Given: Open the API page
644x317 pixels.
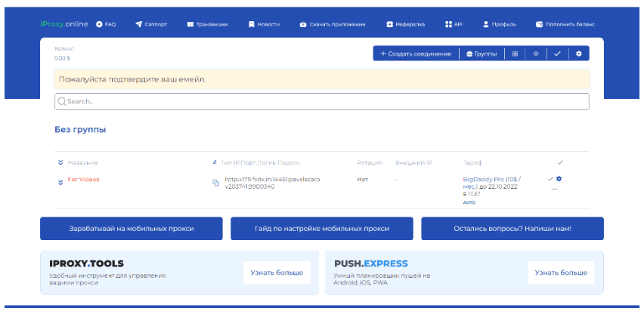Looking at the screenshot, I should point(454,24).
